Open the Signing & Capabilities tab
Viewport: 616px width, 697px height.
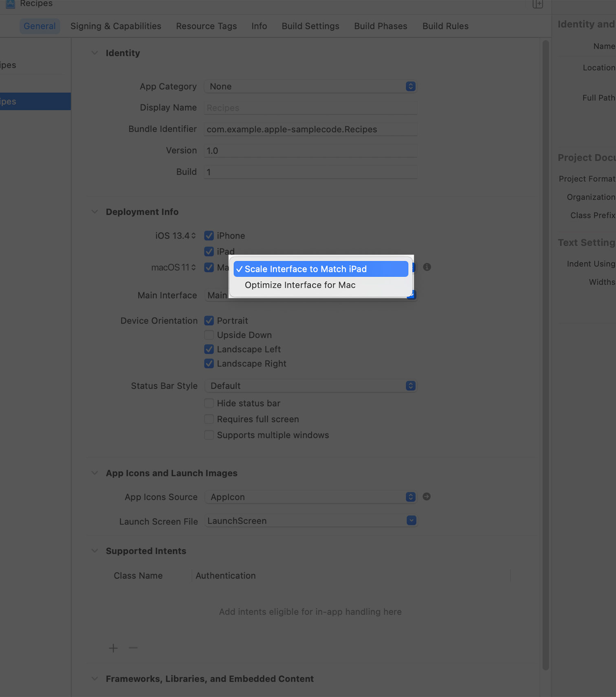(x=116, y=26)
